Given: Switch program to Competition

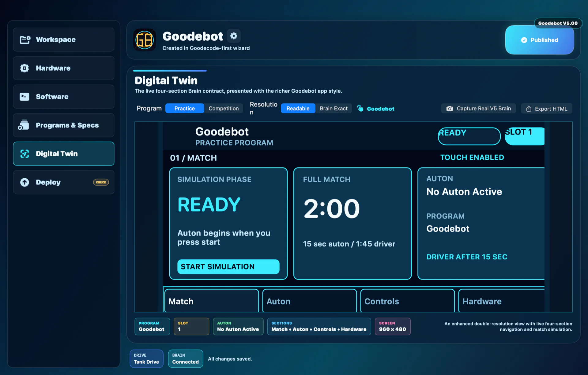Looking at the screenshot, I should click(x=224, y=108).
